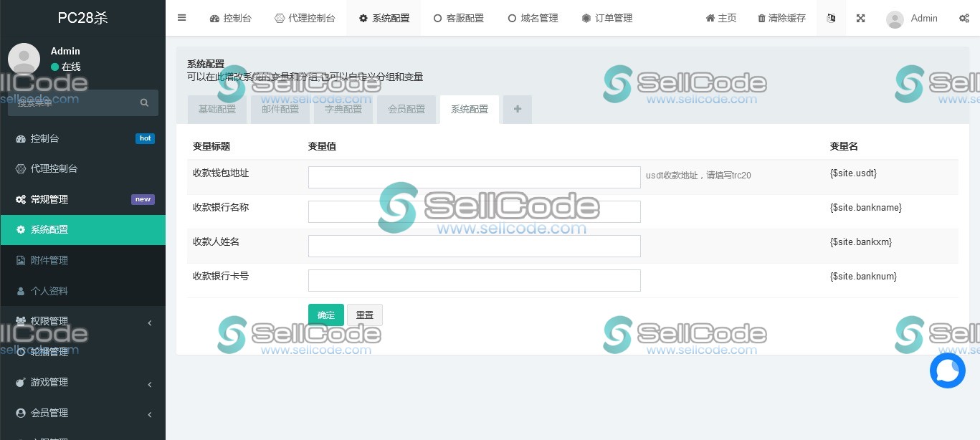Click the new badge beside 常规管理

click(x=143, y=199)
